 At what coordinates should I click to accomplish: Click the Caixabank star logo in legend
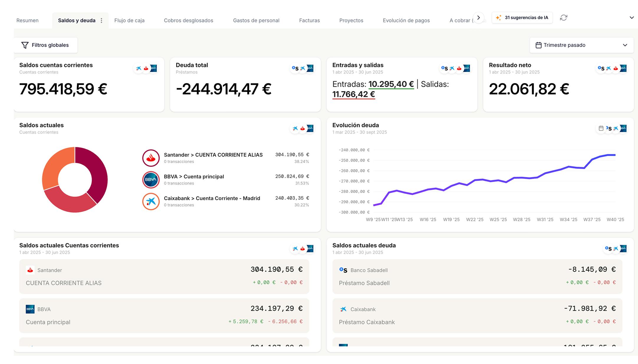pyautogui.click(x=151, y=201)
